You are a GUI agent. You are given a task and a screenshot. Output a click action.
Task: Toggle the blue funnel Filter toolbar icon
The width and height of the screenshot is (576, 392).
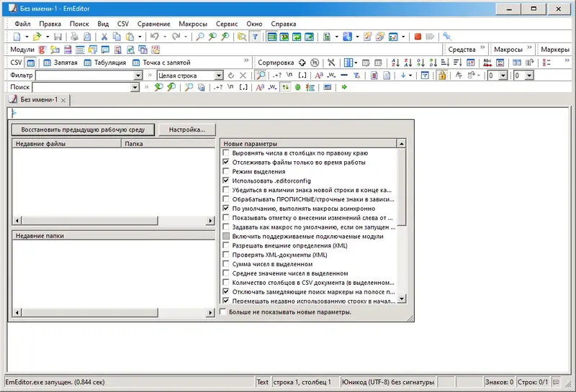click(255, 37)
